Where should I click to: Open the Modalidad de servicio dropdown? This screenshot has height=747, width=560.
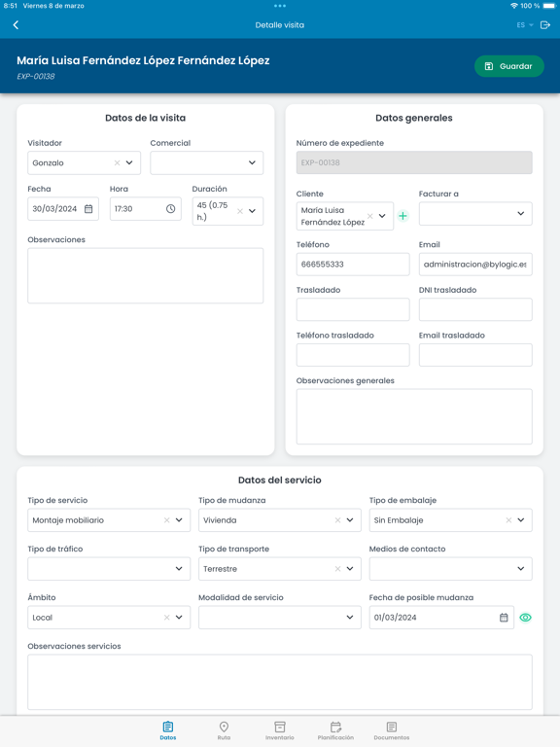(280, 618)
